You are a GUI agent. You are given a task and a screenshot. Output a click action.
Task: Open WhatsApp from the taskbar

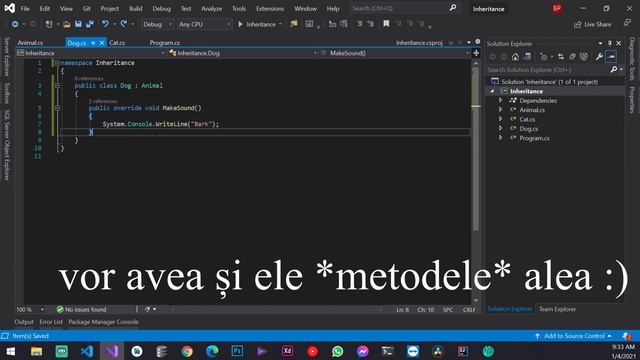[338, 351]
